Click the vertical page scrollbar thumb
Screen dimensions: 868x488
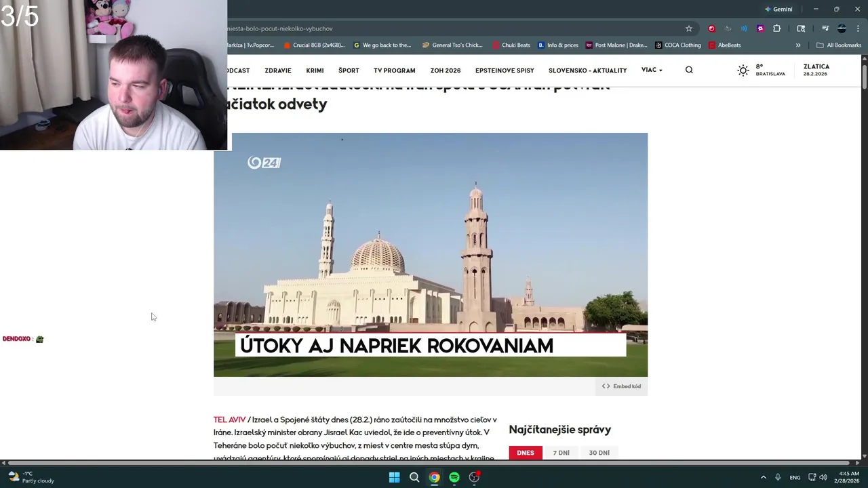pyautogui.click(x=864, y=77)
